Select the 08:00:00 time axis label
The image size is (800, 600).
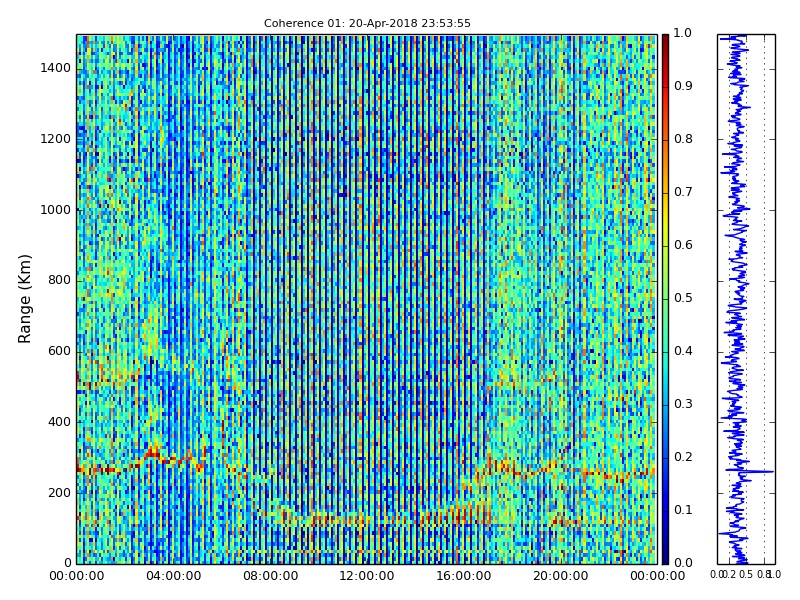[x=270, y=577]
